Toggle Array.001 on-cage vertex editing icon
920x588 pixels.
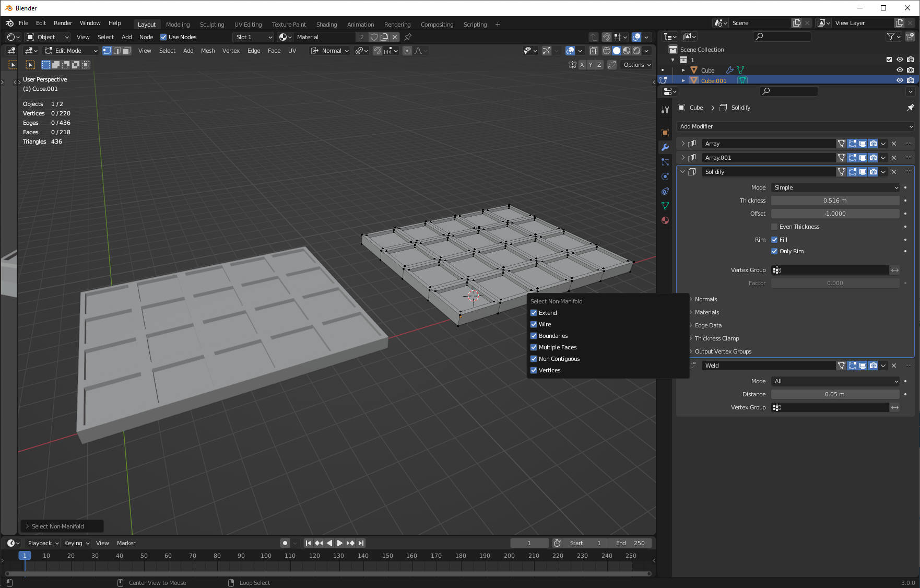[841, 158]
